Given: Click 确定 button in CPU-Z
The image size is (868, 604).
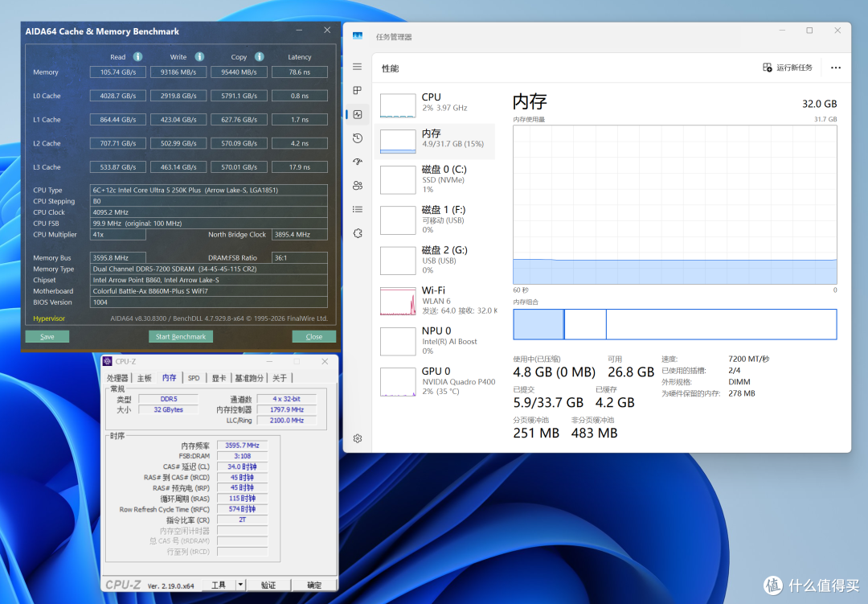Looking at the screenshot, I should click(314, 585).
